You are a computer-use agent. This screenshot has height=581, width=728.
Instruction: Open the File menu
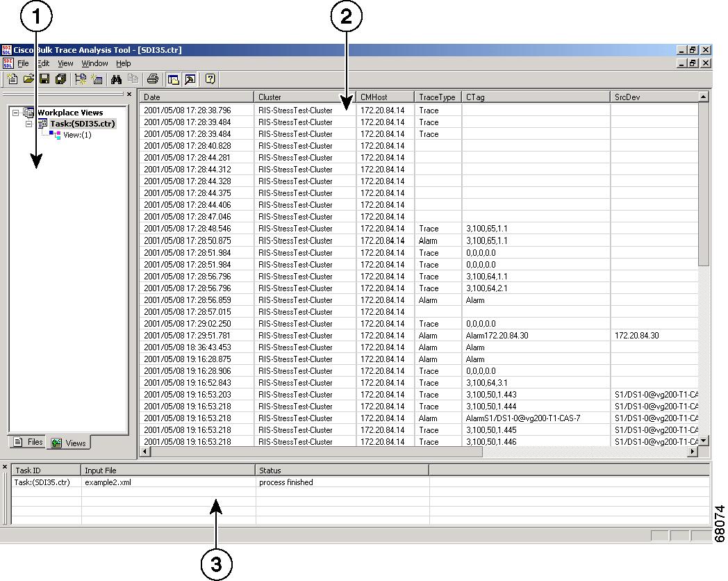pyautogui.click(x=23, y=64)
